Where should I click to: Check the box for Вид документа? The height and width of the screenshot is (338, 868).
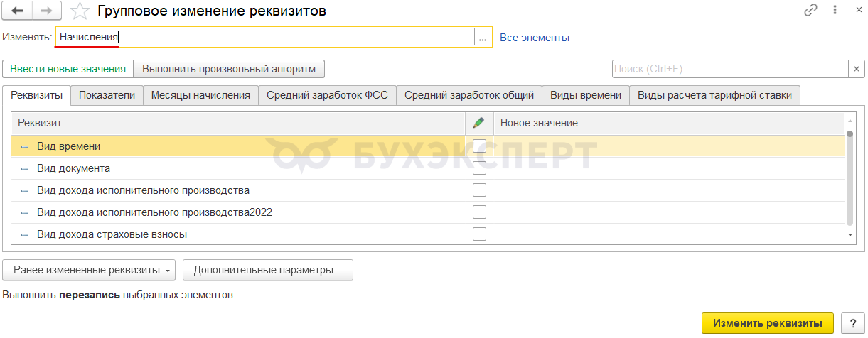(x=480, y=168)
